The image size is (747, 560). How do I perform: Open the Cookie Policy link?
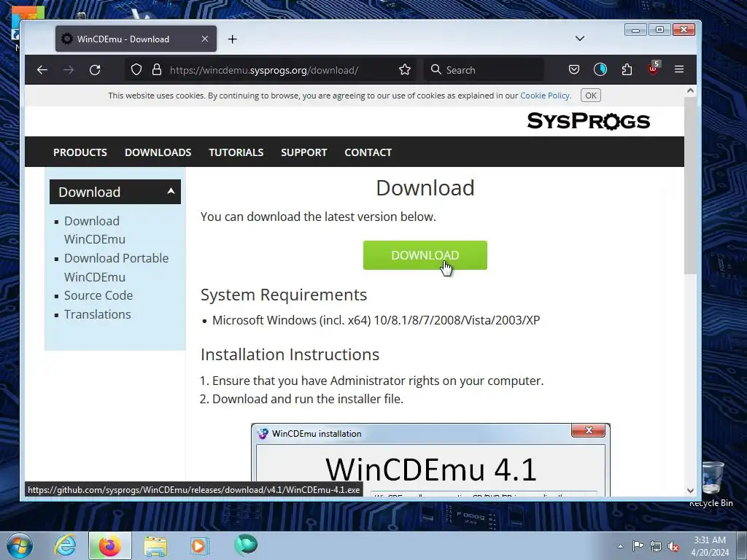[x=545, y=96]
